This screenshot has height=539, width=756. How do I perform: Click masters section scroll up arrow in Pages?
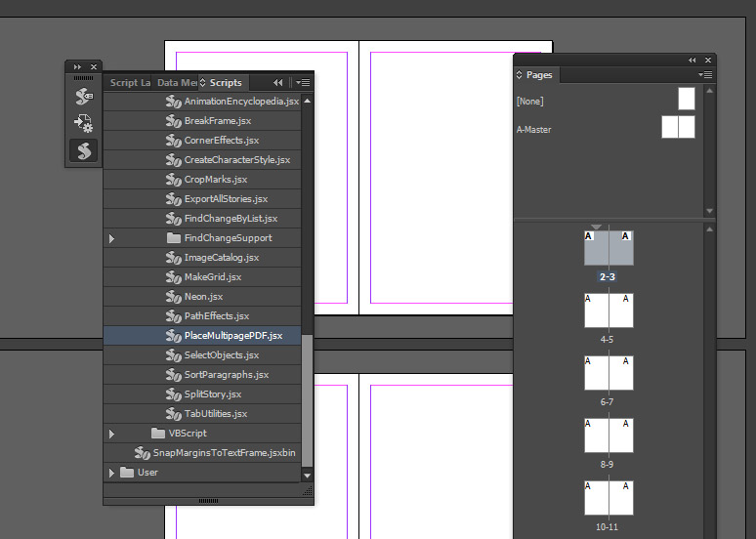coord(710,90)
